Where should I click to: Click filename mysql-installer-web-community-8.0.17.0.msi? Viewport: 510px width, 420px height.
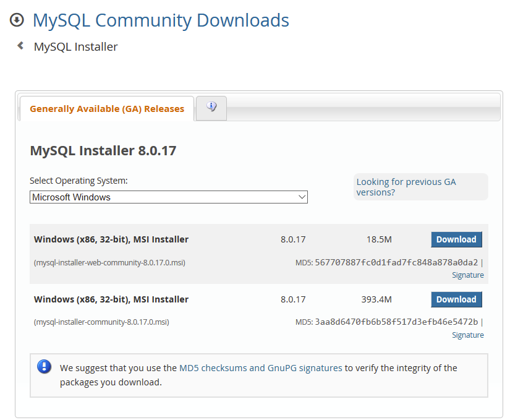(109, 262)
